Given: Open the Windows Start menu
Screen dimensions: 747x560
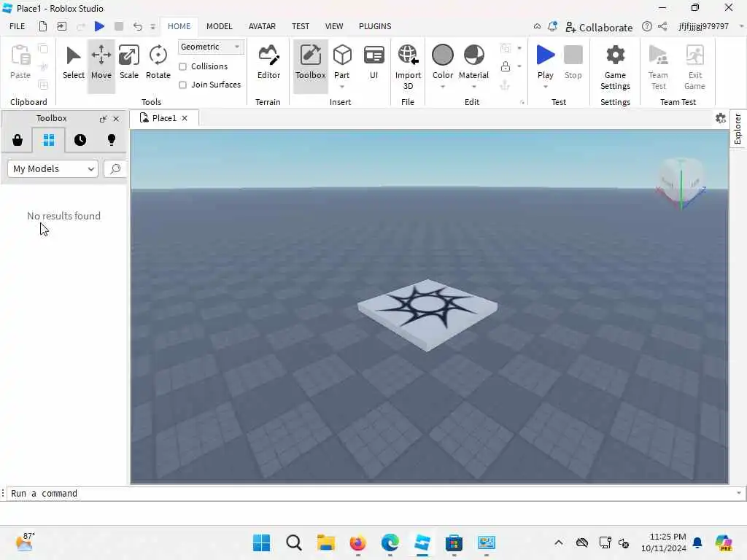Looking at the screenshot, I should click(261, 542).
